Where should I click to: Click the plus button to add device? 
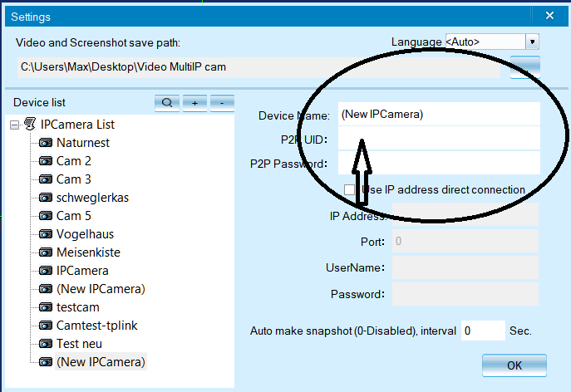(x=194, y=103)
